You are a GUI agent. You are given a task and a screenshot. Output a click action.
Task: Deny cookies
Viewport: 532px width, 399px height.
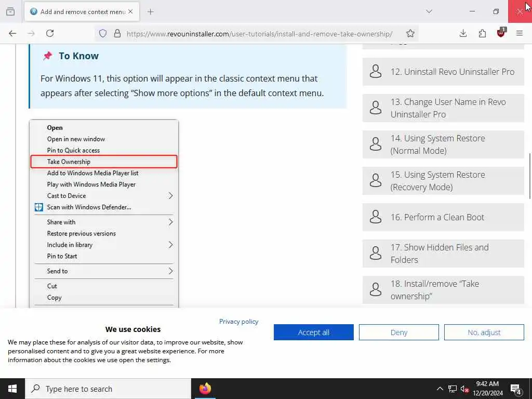click(x=398, y=332)
